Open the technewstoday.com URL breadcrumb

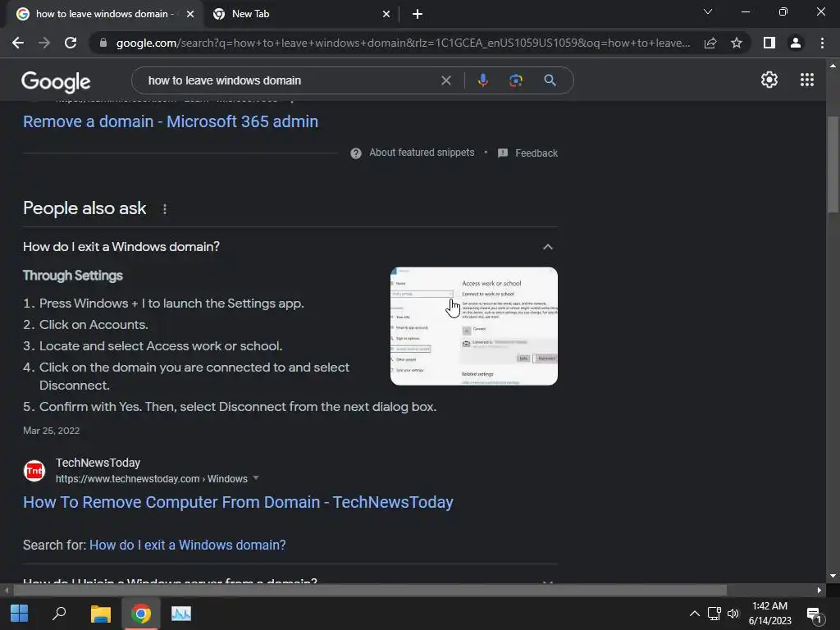click(152, 479)
